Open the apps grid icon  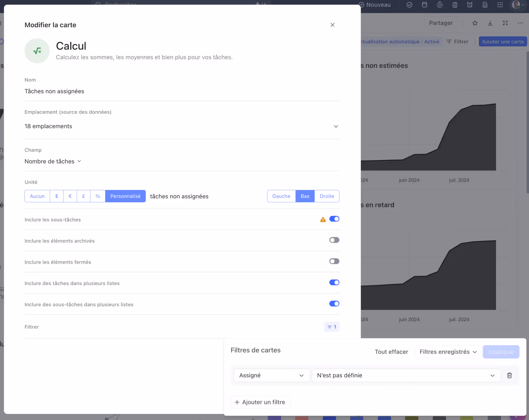[x=500, y=5]
